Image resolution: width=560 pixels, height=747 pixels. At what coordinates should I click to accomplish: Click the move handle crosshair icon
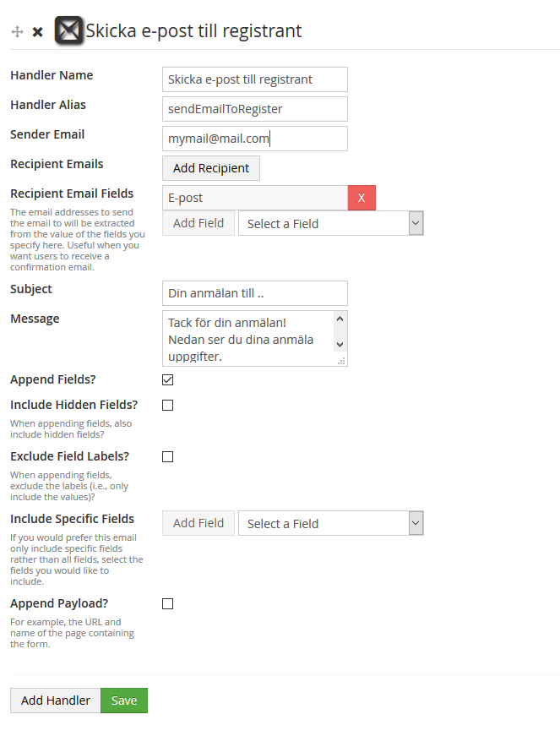point(17,32)
